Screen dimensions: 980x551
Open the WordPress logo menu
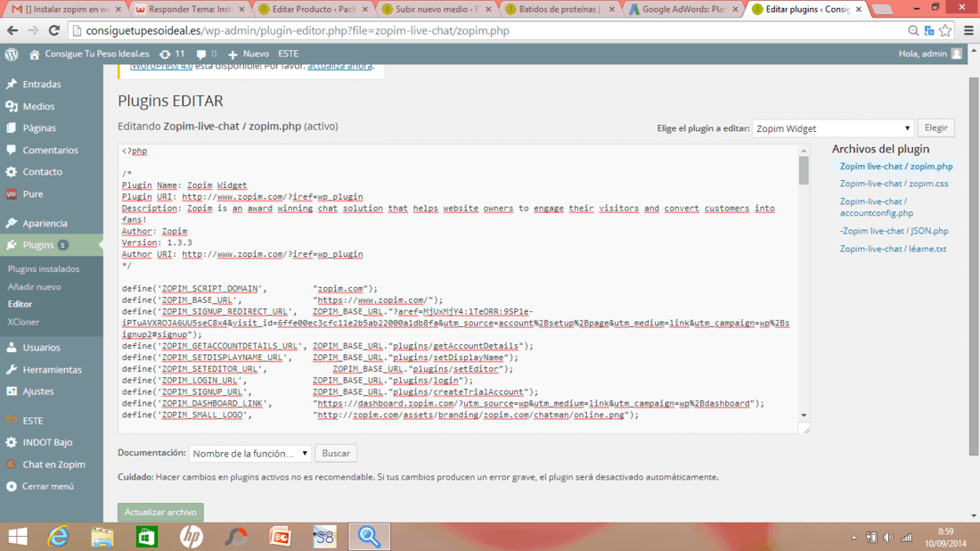tap(12, 54)
